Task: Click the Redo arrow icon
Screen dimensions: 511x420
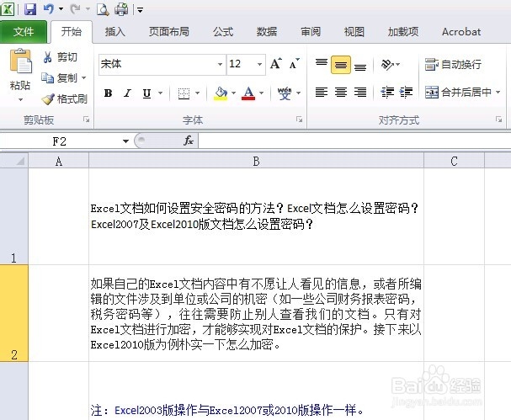Action: click(x=75, y=8)
